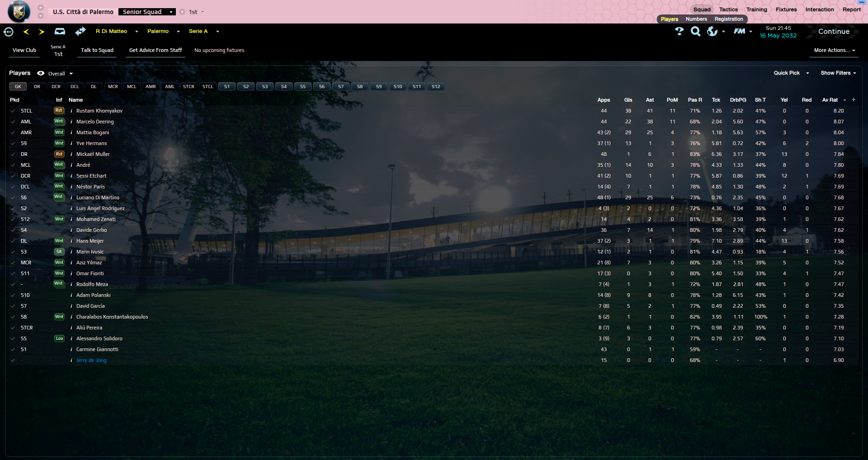Image resolution: width=868 pixels, height=460 pixels.
Task: Click the Palermo club crest logo
Action: pos(19,12)
